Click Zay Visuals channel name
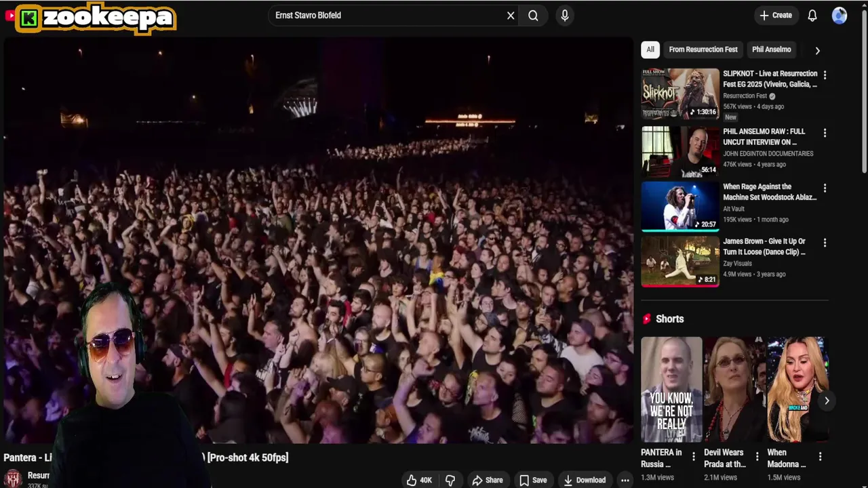The image size is (868, 488). coord(736,264)
